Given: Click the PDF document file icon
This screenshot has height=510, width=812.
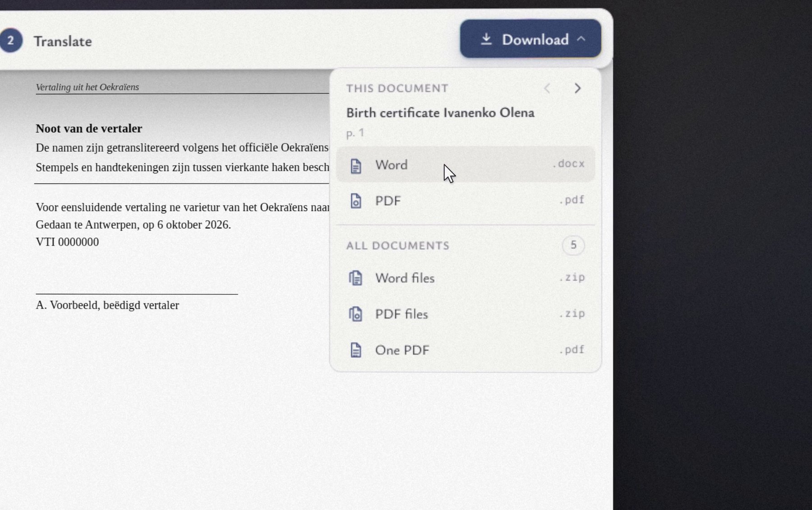Looking at the screenshot, I should 356,201.
